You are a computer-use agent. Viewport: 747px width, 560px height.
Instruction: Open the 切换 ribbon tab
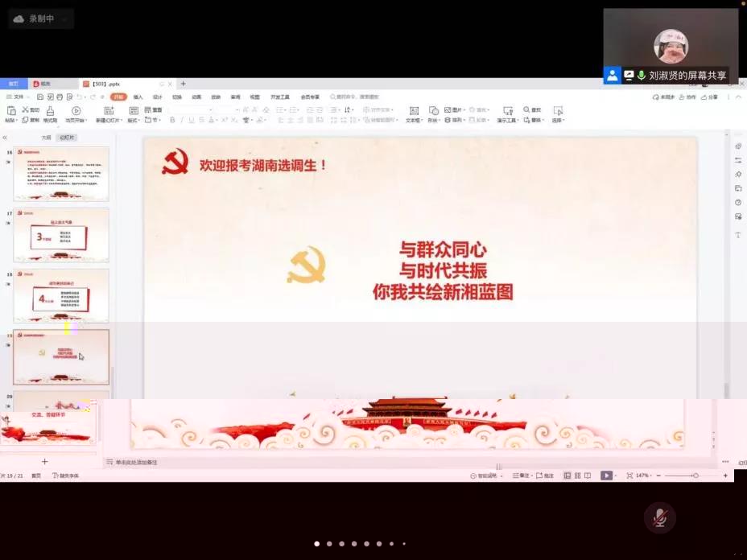pos(177,97)
